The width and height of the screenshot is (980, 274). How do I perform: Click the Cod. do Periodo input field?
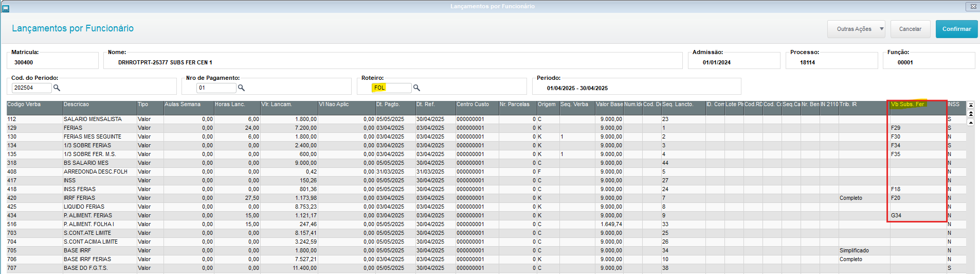click(31, 88)
